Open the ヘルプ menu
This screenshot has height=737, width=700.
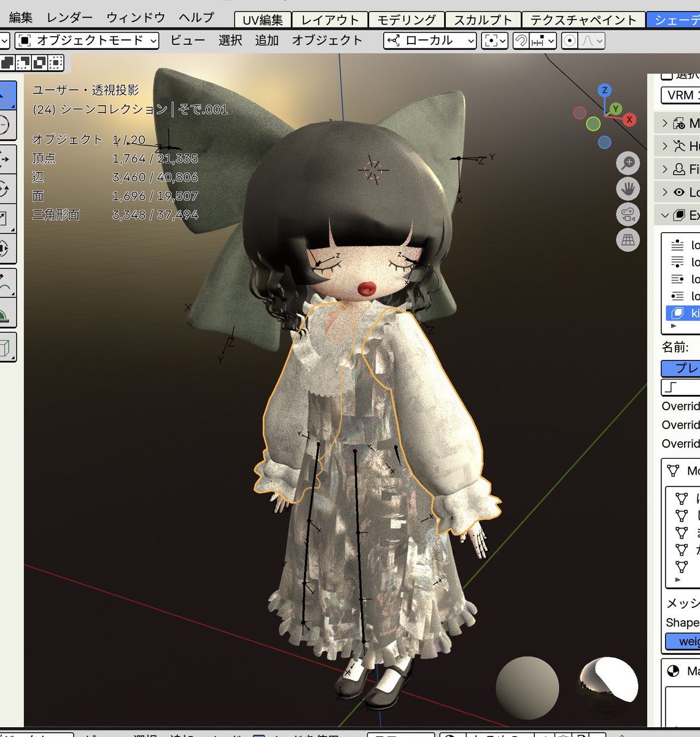196,18
